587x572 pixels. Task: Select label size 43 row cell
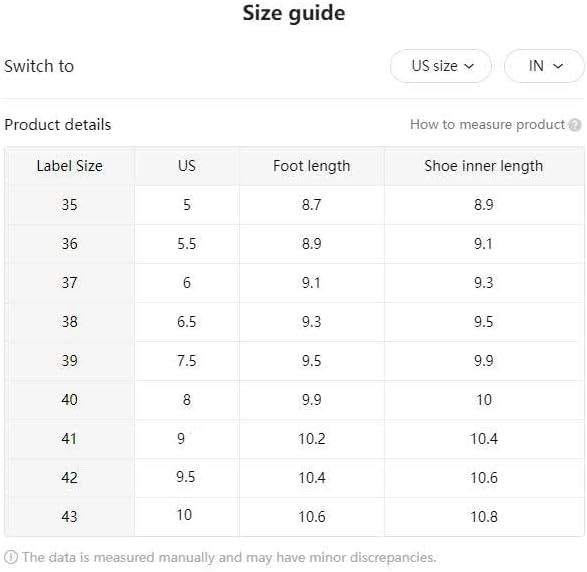pyautogui.click(x=70, y=517)
